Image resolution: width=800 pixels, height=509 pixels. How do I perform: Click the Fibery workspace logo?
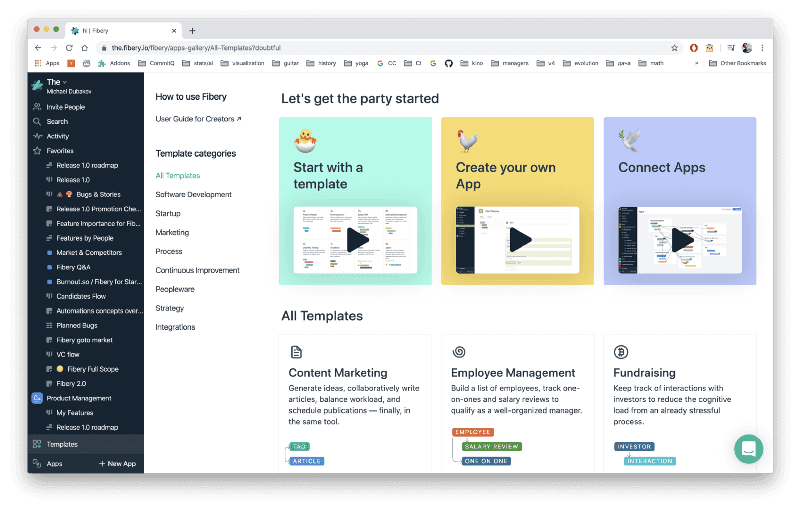(37, 85)
